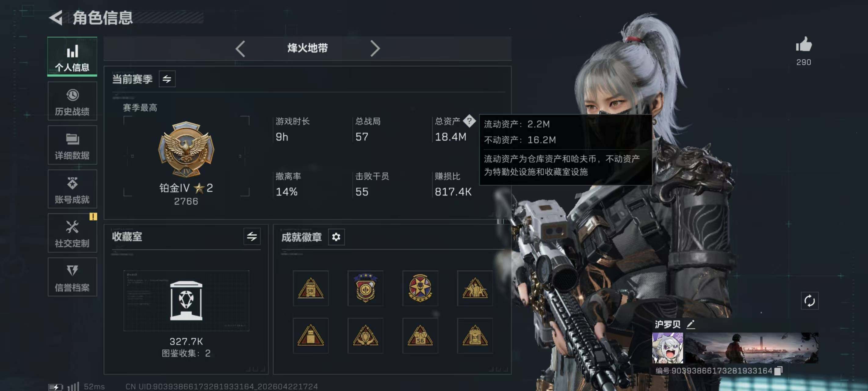
Task: Toggle the 收藏室 swap view button
Action: (252, 236)
